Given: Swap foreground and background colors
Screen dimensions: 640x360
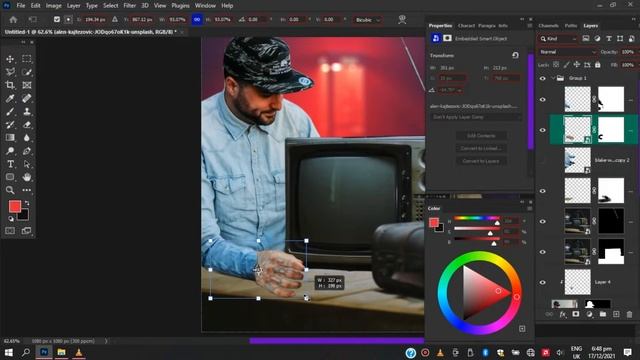Looking at the screenshot, I should [27, 203].
